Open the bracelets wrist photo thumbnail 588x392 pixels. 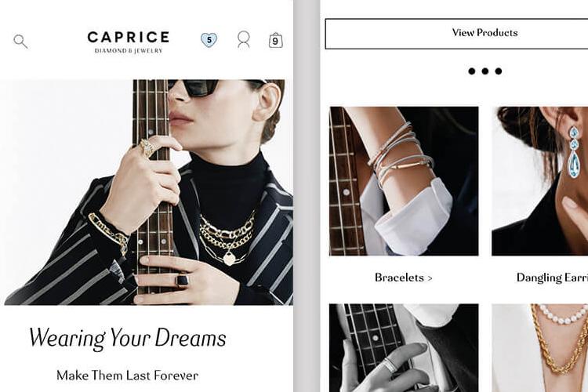tap(404, 181)
